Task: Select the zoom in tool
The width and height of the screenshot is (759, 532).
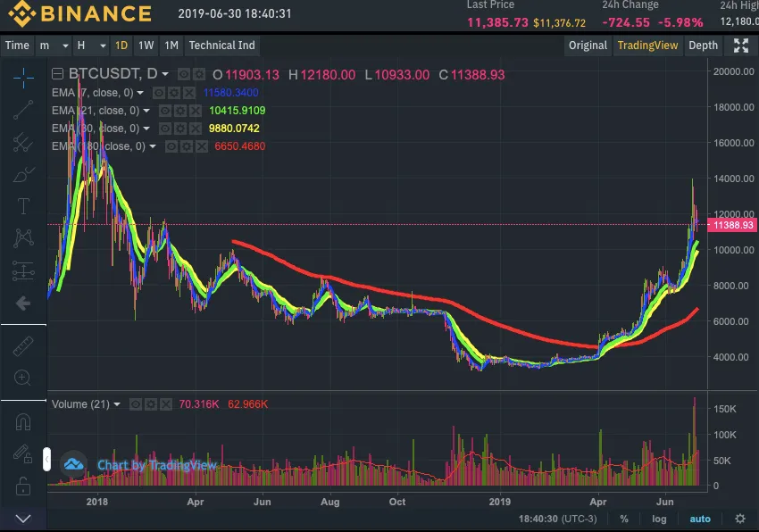Action: coord(22,378)
